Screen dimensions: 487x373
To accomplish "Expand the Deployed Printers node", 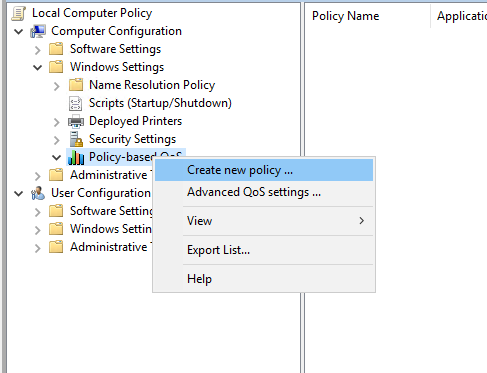I will tap(57, 122).
